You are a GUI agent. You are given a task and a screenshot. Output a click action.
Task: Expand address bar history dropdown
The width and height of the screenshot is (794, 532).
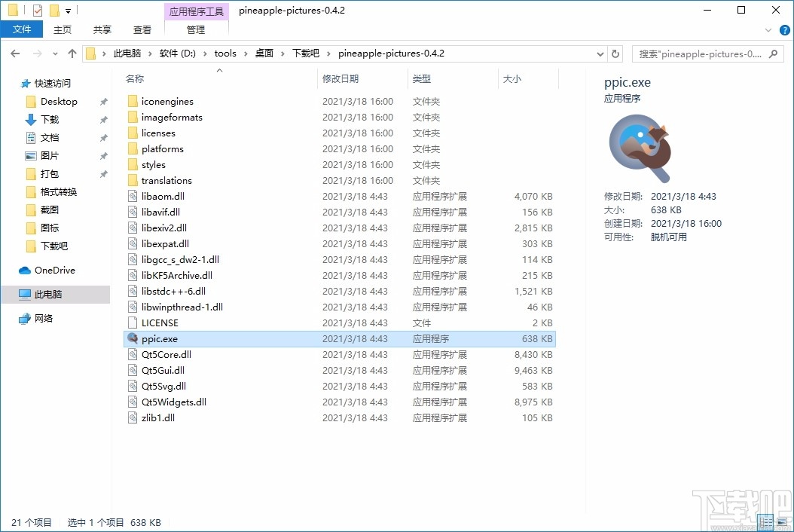point(600,54)
